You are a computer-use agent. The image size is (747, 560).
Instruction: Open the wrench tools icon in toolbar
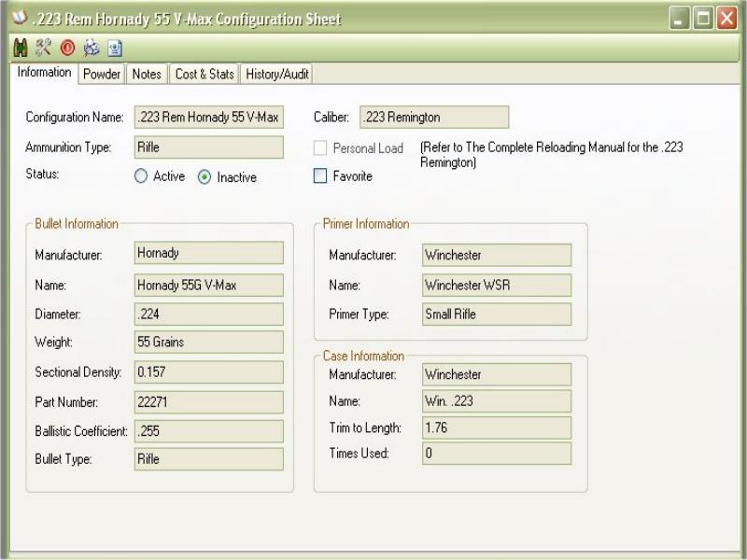point(43,48)
